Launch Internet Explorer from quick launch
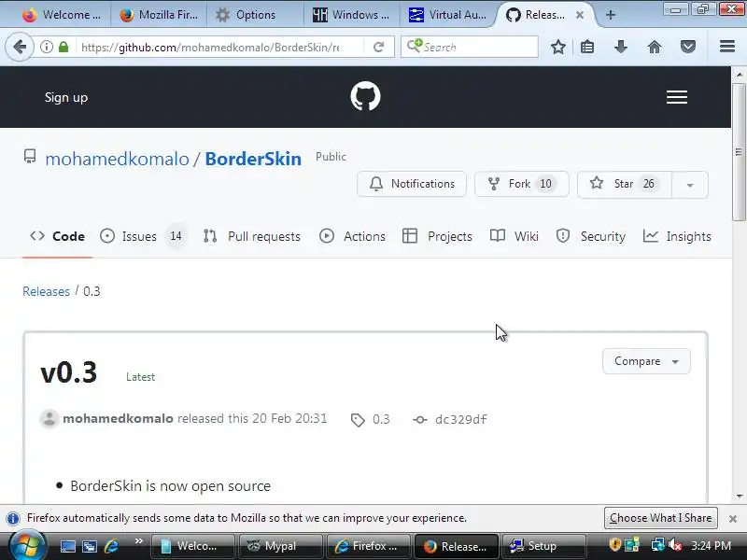The image size is (747, 560). tap(111, 546)
